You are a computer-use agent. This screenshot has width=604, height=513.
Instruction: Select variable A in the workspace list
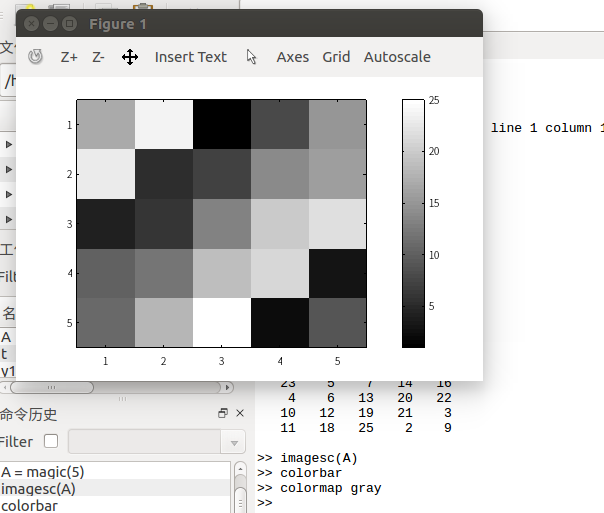pos(8,337)
